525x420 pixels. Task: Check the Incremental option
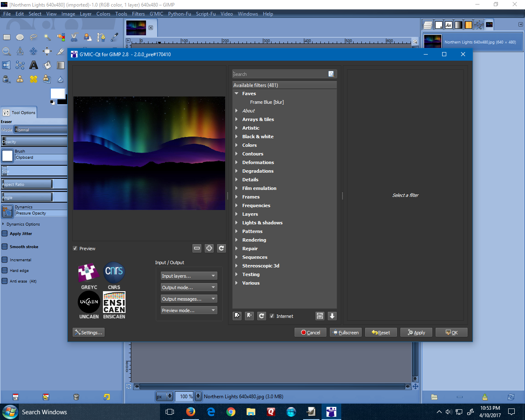tap(5, 260)
